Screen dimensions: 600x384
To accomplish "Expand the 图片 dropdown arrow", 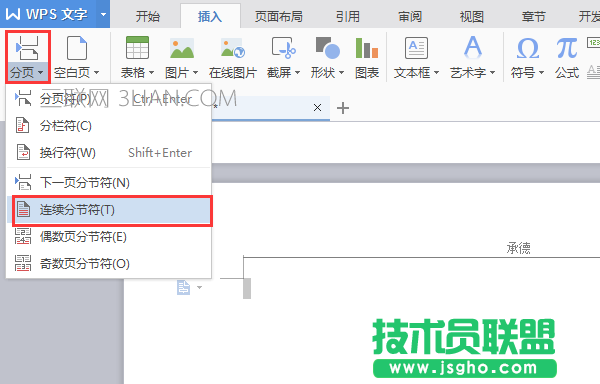I will point(196,72).
